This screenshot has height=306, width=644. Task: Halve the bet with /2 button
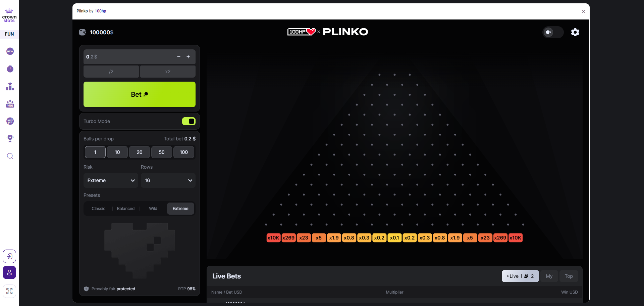click(x=111, y=72)
